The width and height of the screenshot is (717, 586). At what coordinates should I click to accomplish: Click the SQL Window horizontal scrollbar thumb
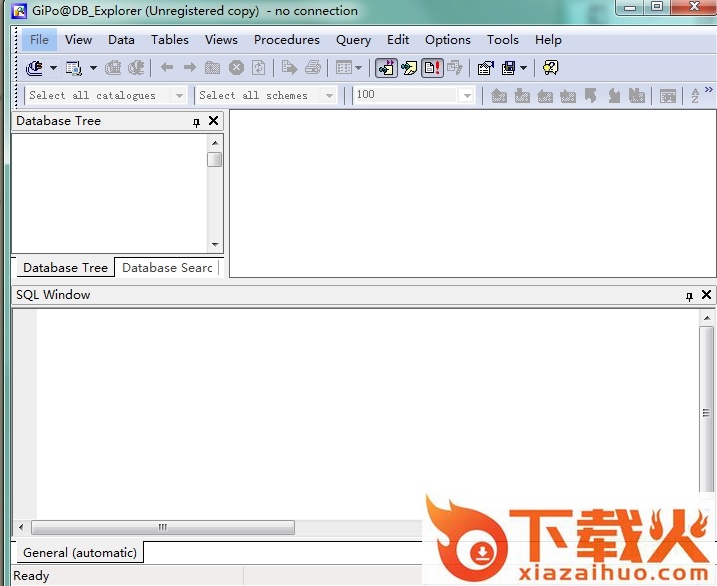tap(163, 527)
